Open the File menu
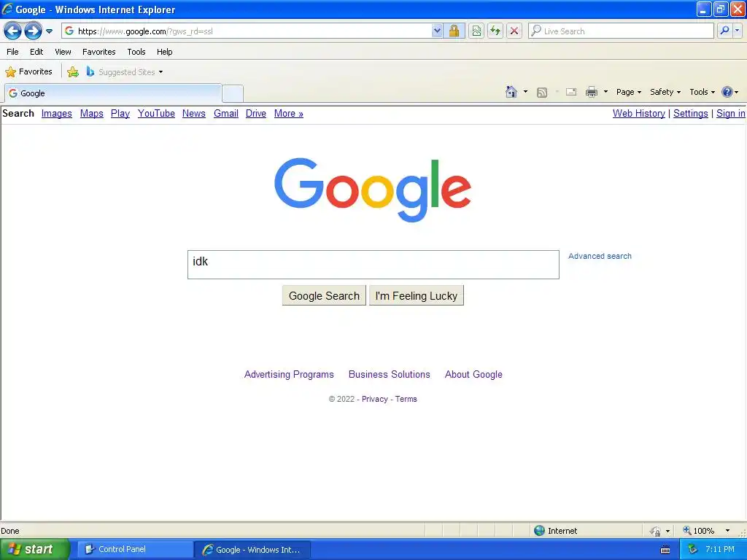The image size is (747, 560). (x=13, y=52)
